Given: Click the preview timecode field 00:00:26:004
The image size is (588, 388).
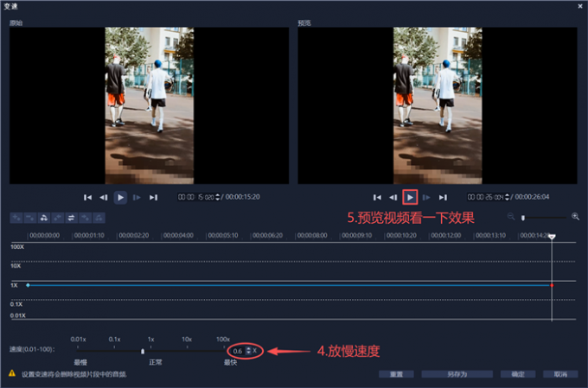Looking at the screenshot, I should click(485, 197).
